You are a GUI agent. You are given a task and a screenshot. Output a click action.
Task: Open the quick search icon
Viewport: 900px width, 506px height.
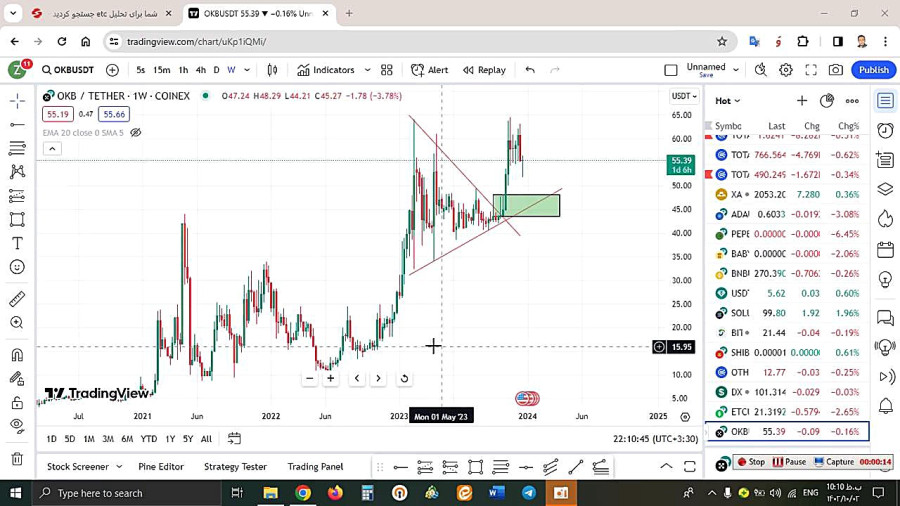point(761,70)
